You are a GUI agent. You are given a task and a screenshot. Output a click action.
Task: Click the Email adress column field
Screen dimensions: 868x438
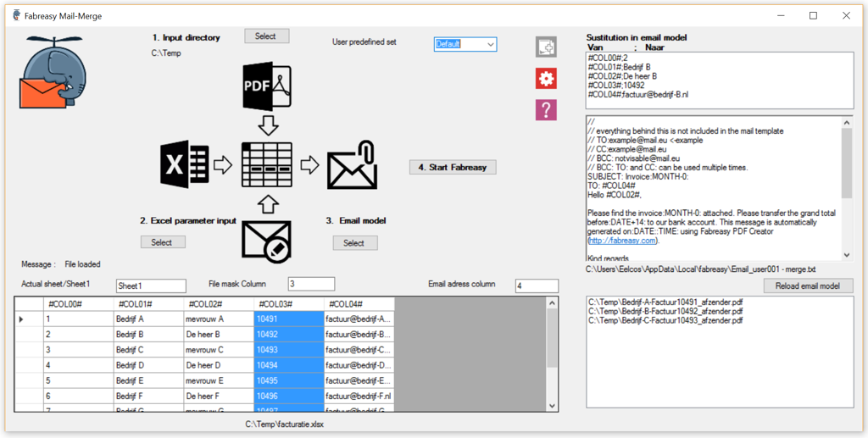coord(537,286)
